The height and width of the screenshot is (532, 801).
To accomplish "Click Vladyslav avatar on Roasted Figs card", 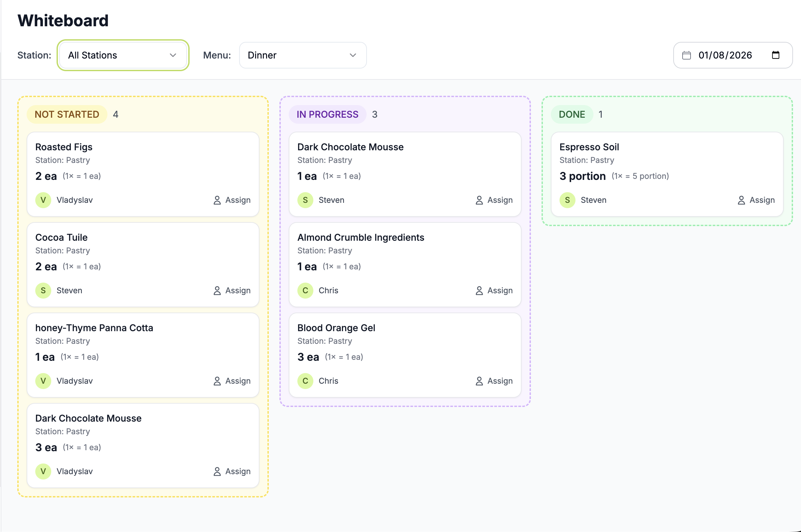I will (x=43, y=200).
